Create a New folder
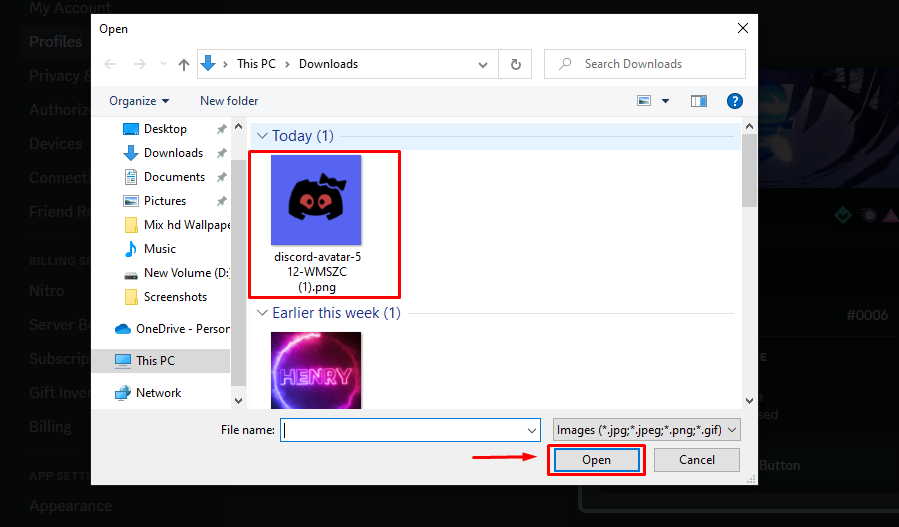 [229, 101]
